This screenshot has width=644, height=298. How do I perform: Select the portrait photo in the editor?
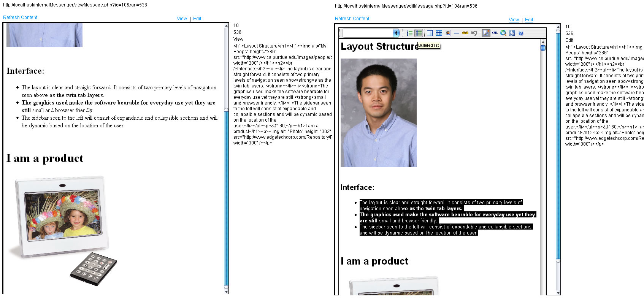379,113
